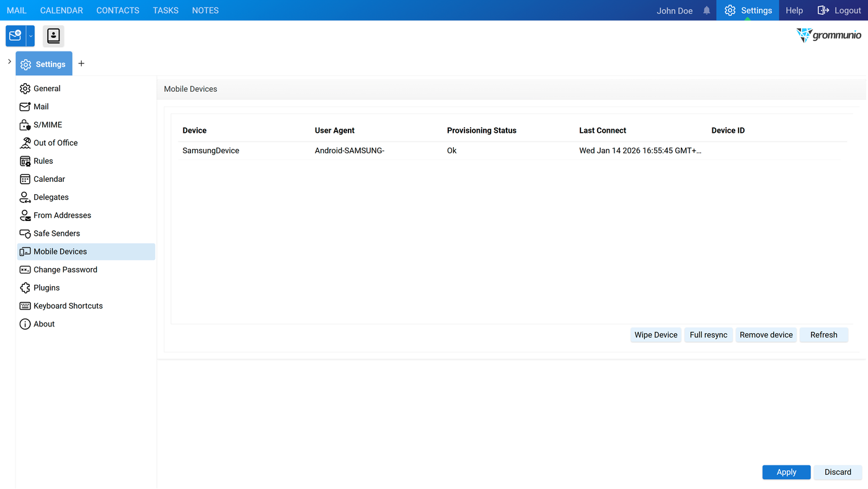Viewport: 868px width, 489px height.
Task: Add a new tab with plus icon
Action: 81,64
